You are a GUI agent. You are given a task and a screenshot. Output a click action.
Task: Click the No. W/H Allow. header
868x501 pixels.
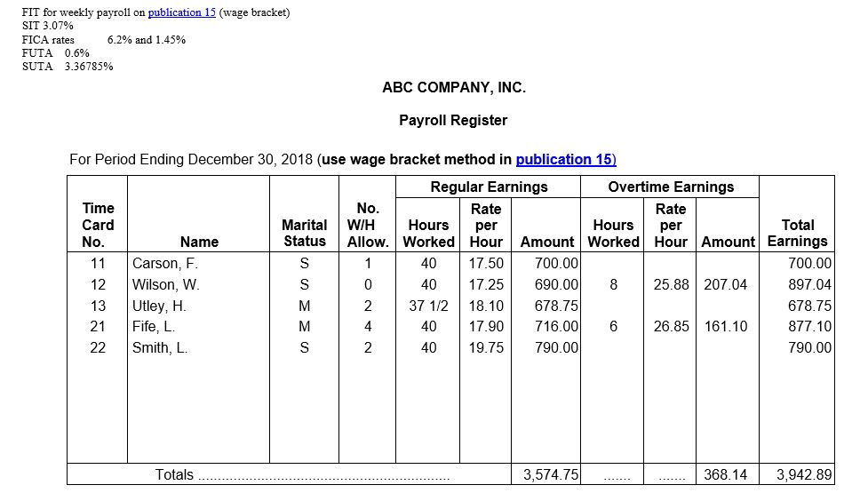tap(368, 225)
